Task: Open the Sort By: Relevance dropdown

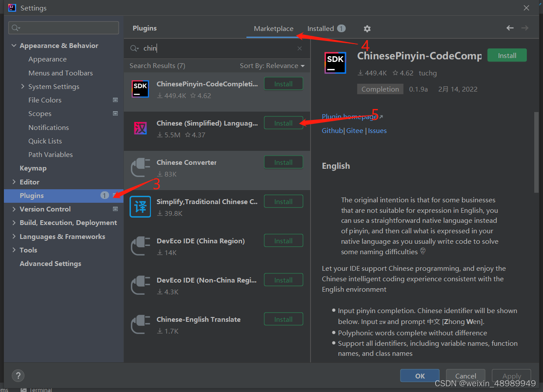Action: coord(272,66)
